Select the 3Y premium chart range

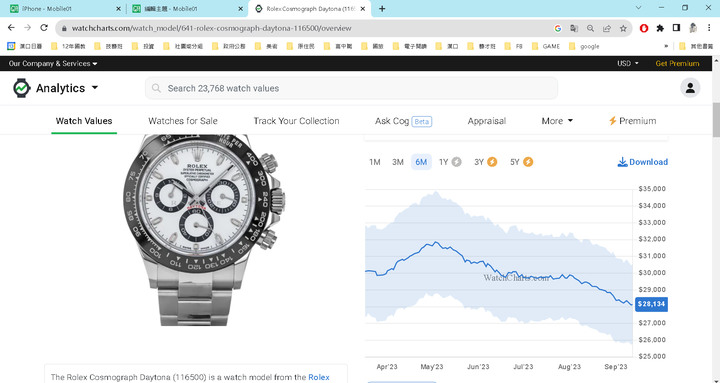tap(485, 162)
